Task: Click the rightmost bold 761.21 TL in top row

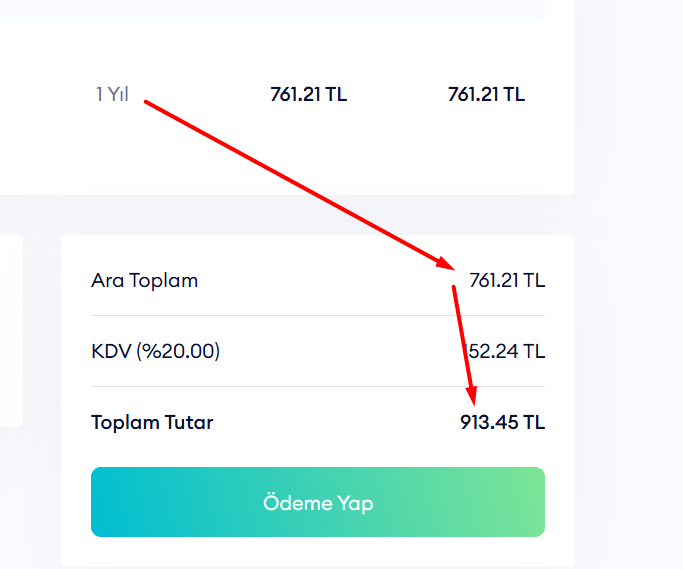Action: [486, 95]
